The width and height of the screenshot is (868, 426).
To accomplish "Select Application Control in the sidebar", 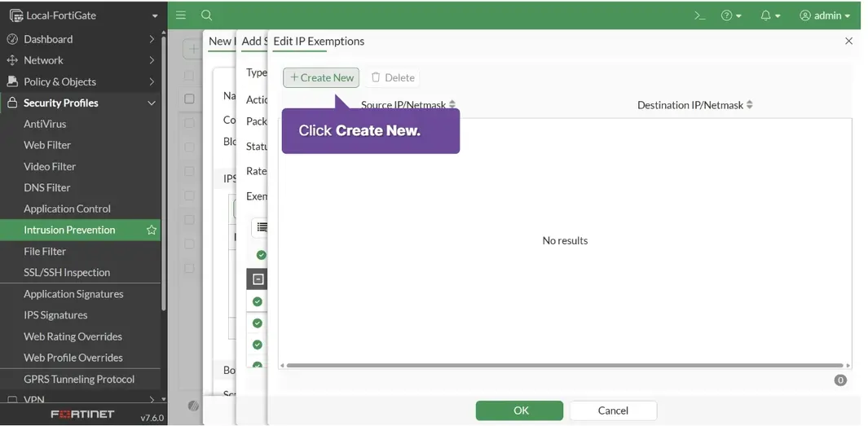I will click(x=67, y=209).
